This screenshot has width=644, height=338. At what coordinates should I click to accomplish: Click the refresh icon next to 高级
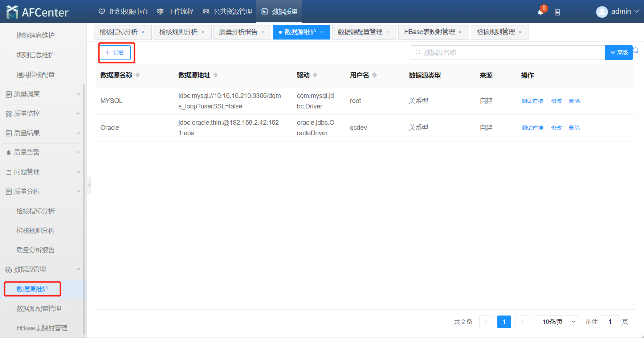(x=636, y=50)
